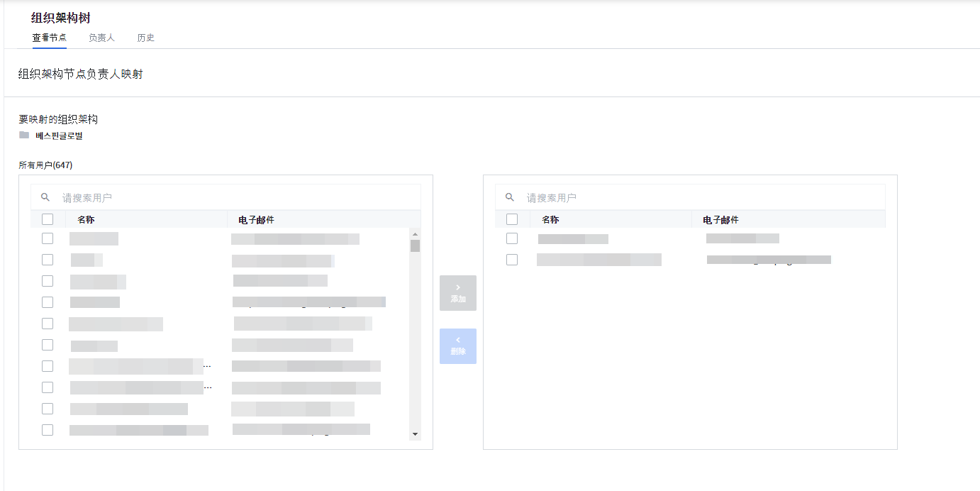The width and height of the screenshot is (980, 491).
Task: Click scroll-down arrow of left user list
Action: click(416, 434)
